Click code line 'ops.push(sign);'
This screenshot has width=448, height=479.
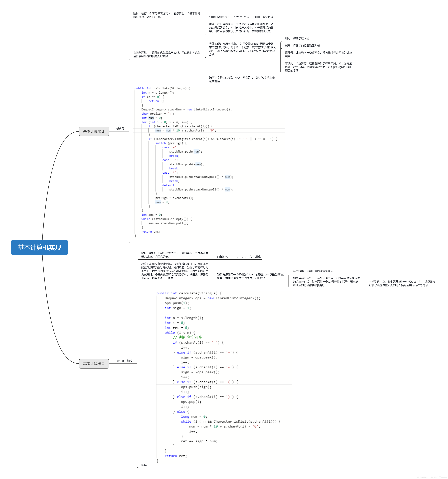(196, 387)
